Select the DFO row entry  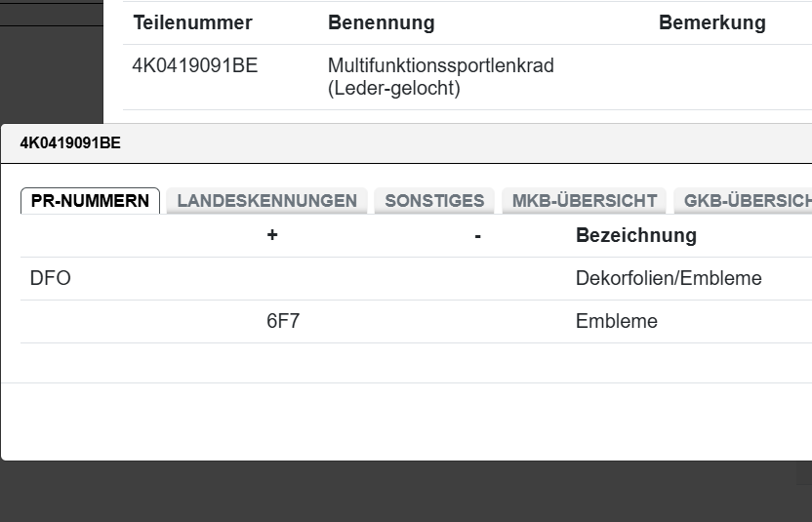[51, 278]
